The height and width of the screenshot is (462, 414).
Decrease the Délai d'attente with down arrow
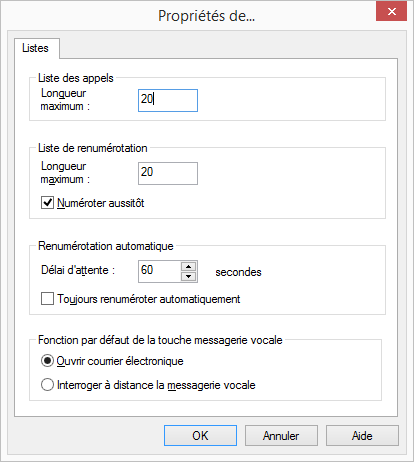coord(189,277)
